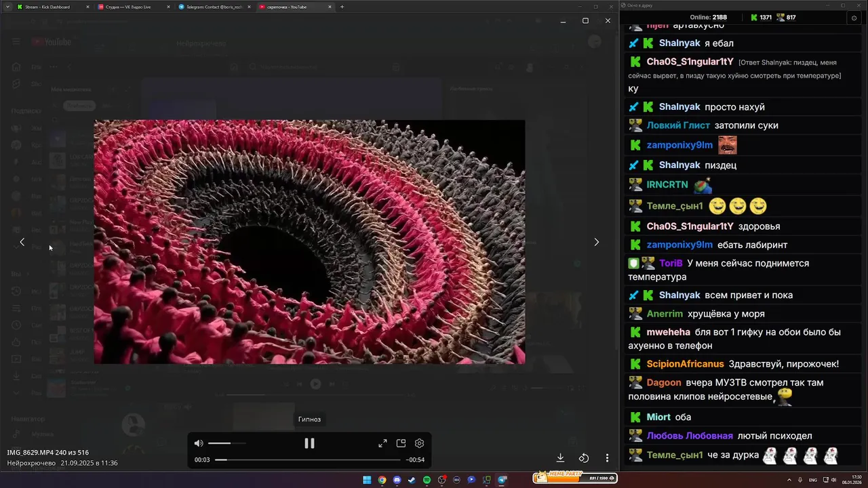Click the 817 viewer count badge
Viewport: 868px width, 488px height.
(x=786, y=18)
